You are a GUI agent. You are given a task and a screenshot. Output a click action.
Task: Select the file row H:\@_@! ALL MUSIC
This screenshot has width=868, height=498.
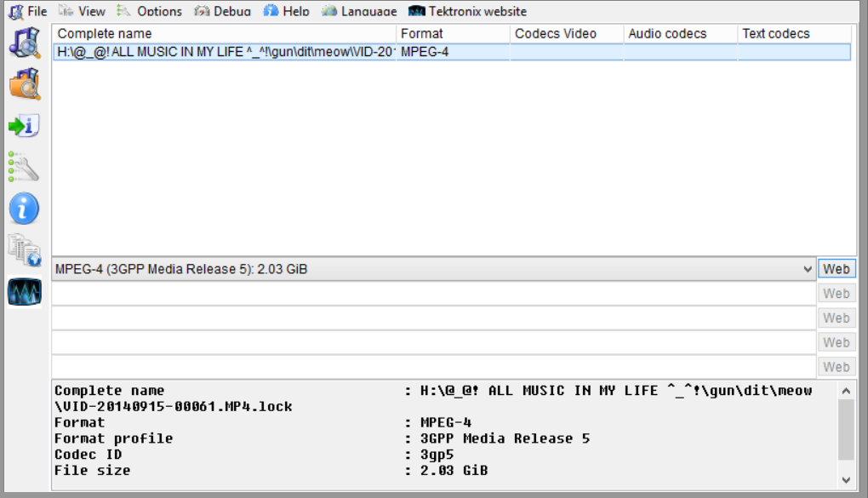pos(452,52)
